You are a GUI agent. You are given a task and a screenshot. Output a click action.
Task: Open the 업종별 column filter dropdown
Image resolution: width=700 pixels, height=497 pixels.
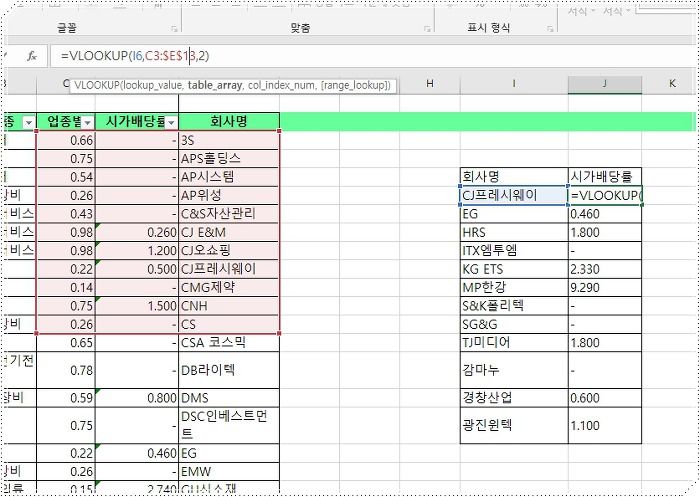(x=88, y=122)
